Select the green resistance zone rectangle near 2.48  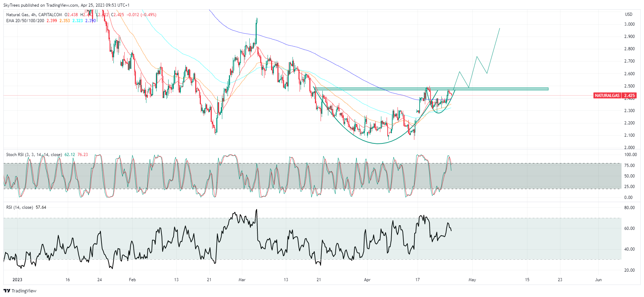(x=431, y=89)
